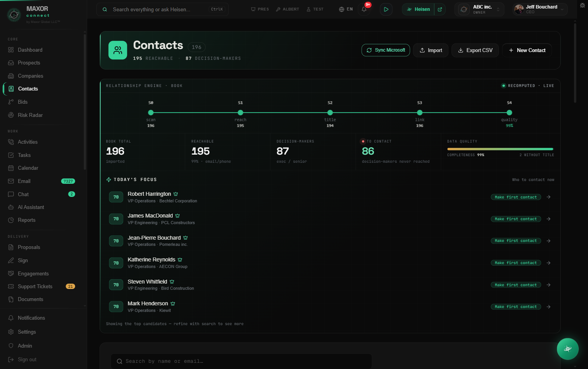This screenshot has height=369, width=588.
Task: Click the notification bell icon
Action: tap(364, 9)
